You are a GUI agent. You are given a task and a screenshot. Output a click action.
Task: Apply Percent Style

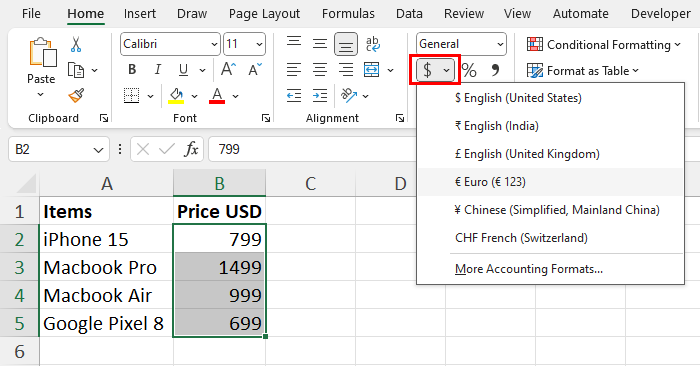(469, 70)
